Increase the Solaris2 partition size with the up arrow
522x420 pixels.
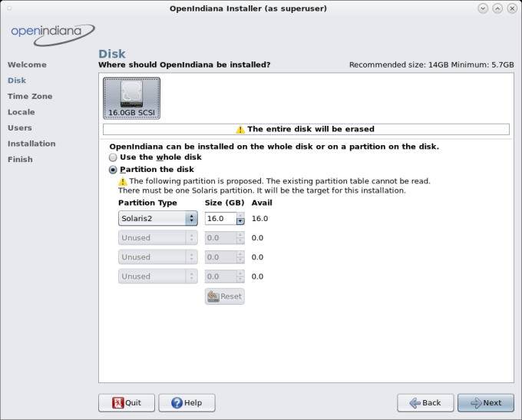click(240, 216)
